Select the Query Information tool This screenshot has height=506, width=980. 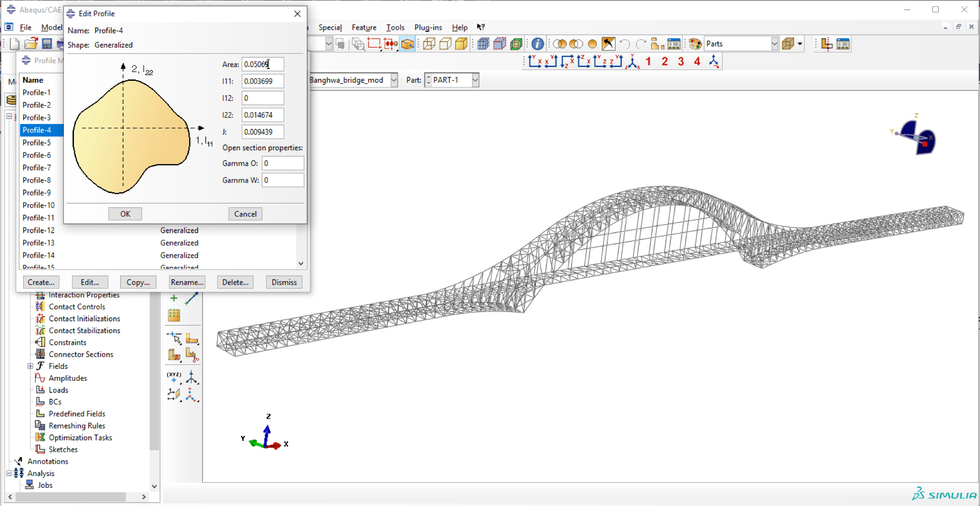[x=537, y=44]
